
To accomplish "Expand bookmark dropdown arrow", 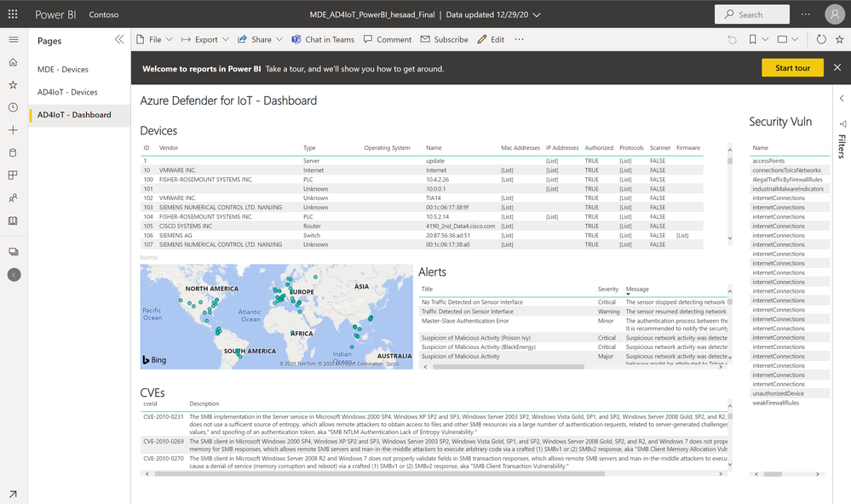I will (765, 40).
